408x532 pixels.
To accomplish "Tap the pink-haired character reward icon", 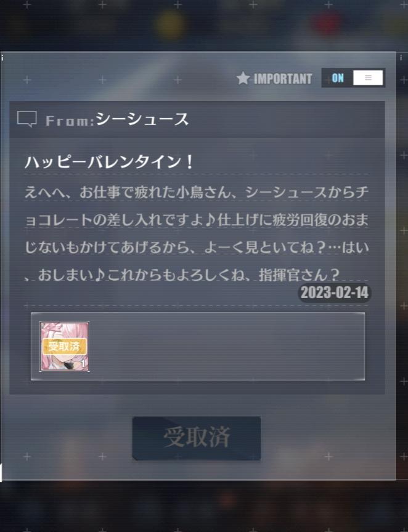I will (x=65, y=347).
